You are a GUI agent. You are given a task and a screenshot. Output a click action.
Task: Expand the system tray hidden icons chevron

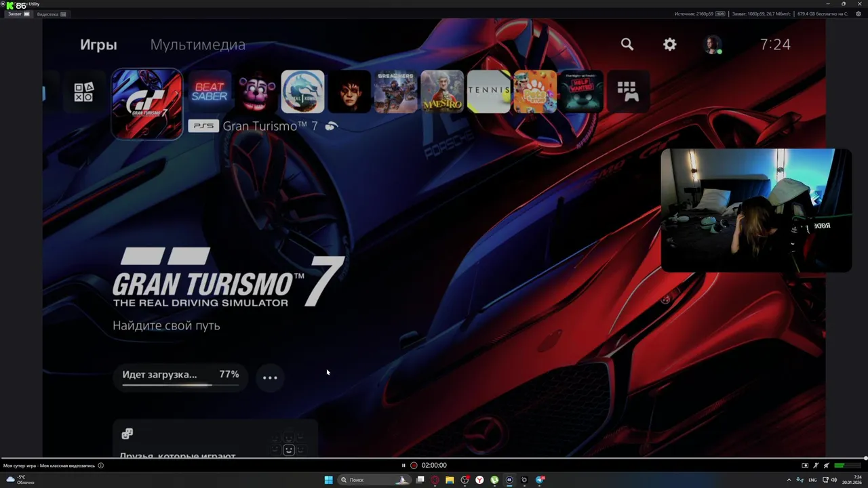click(x=789, y=480)
